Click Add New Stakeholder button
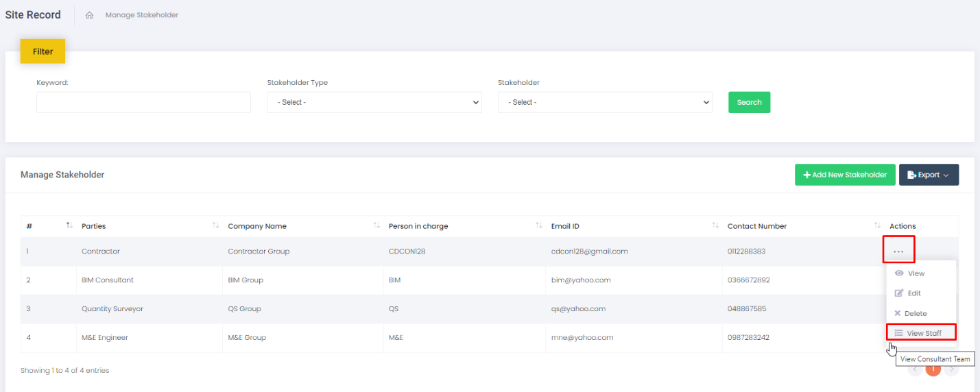Viewport: 980px width, 392px height. (845, 175)
